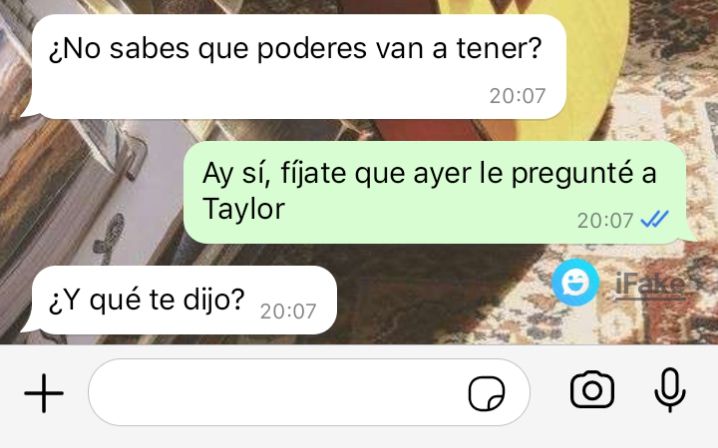Click the word "dijo?" in last message
Image resolution: width=718 pixels, height=448 pixels.
click(x=214, y=300)
